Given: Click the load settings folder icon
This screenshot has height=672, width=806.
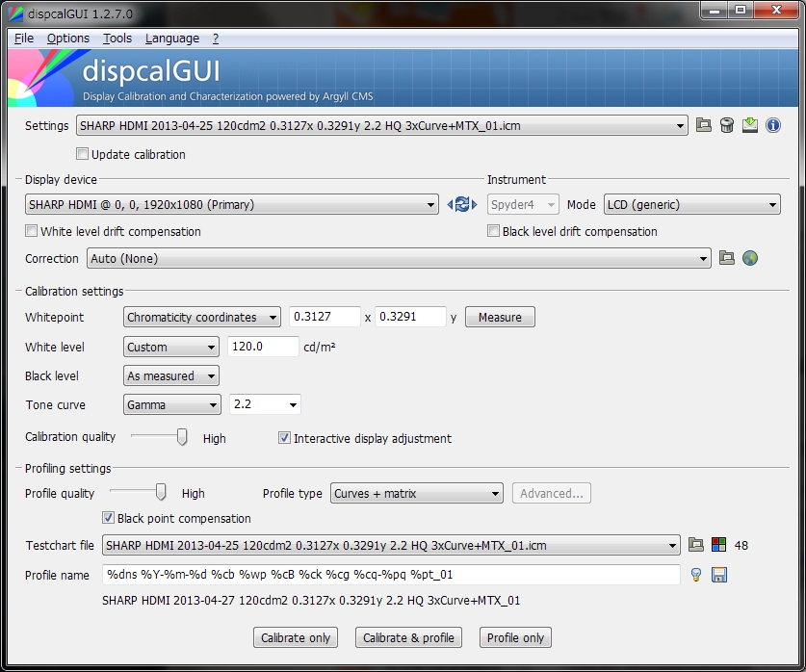Looking at the screenshot, I should 703,125.
